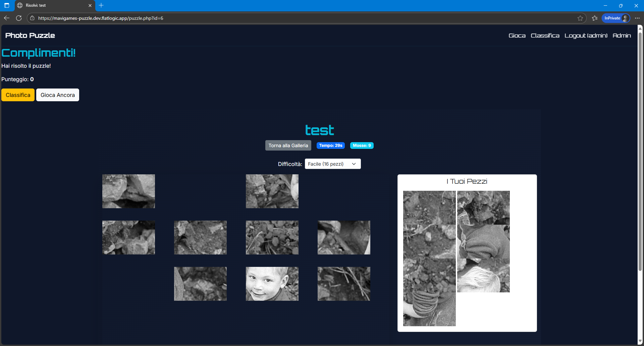Screen dimensions: 644x346
Task: Click the tab actions icon
Action: pyautogui.click(x=7, y=5)
